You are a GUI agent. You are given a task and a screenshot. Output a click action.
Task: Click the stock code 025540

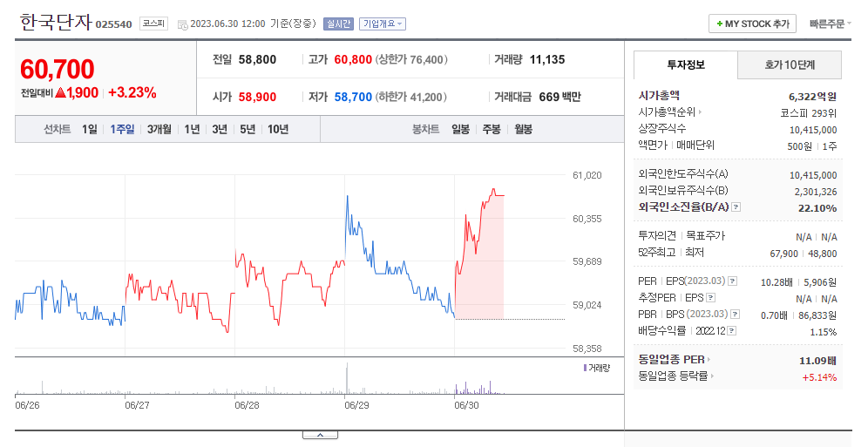click(113, 24)
